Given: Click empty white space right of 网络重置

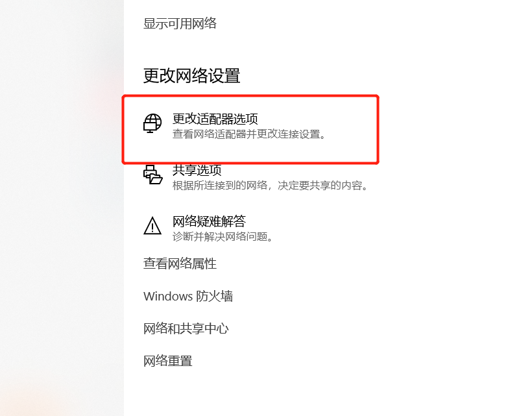Looking at the screenshot, I should click(x=339, y=361).
